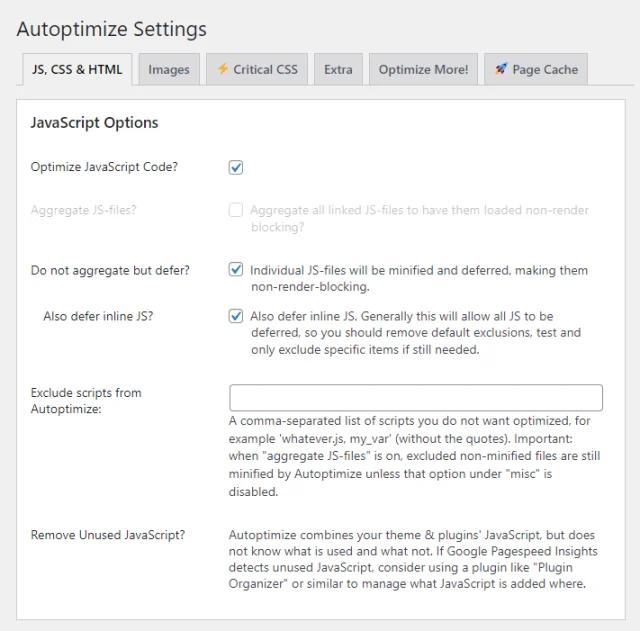Click the JavaScript Options section heading
Image resolution: width=640 pixels, height=631 pixels.
[94, 123]
